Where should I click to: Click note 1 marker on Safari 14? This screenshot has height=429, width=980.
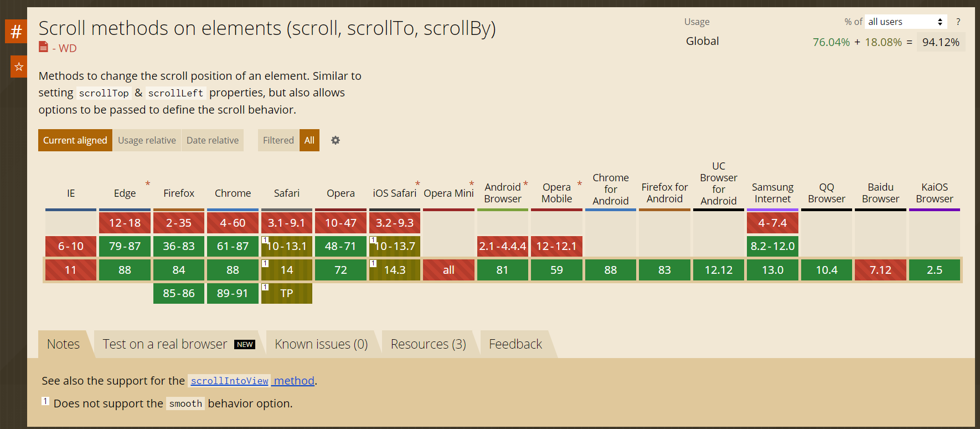(x=265, y=263)
